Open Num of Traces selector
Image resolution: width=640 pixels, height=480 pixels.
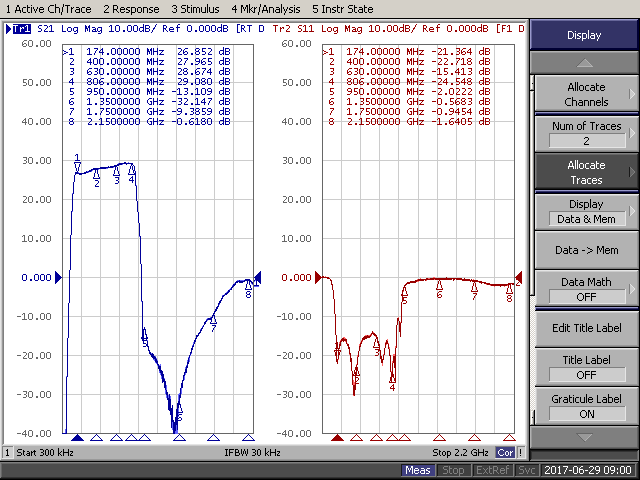(586, 133)
